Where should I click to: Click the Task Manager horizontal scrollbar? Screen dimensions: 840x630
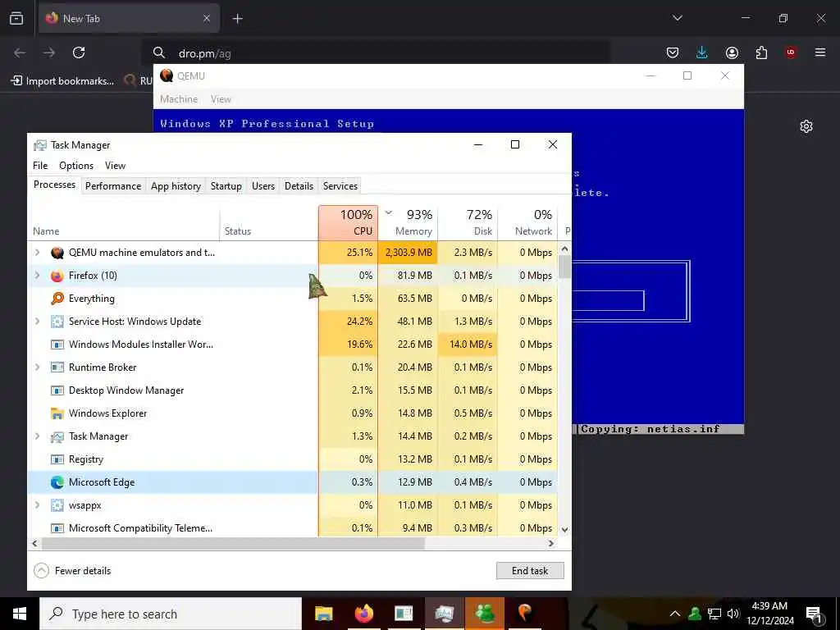[x=233, y=543]
